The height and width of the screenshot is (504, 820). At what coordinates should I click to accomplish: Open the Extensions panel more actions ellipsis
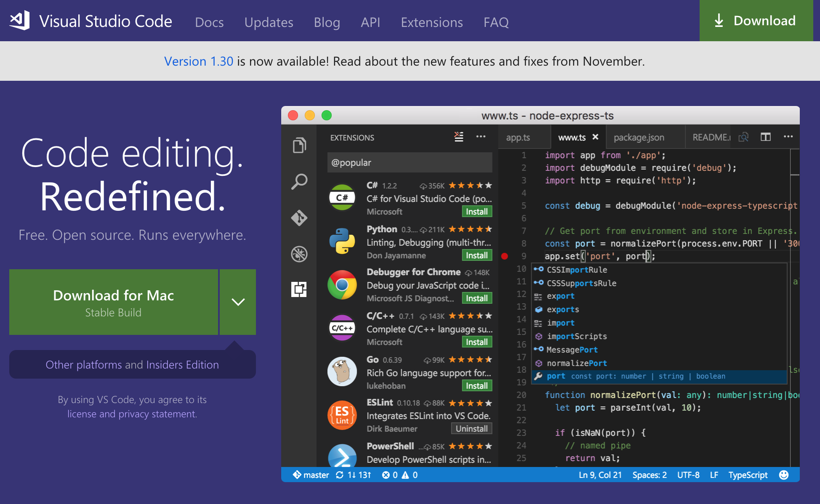coord(481,137)
